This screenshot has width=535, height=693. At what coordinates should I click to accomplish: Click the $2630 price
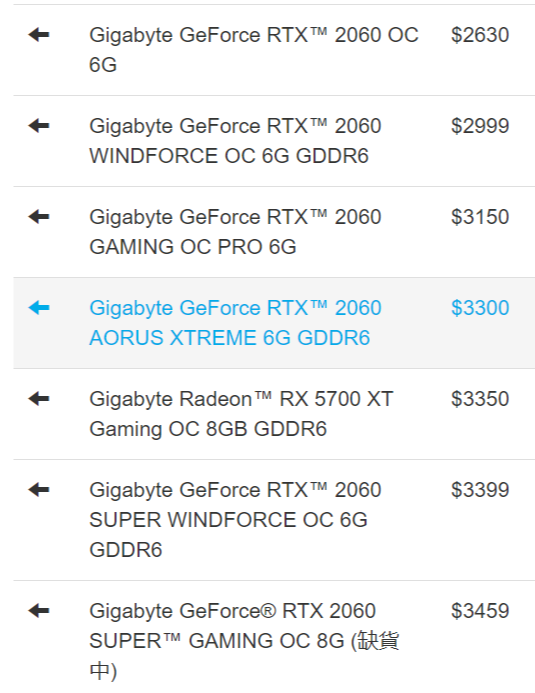pyautogui.click(x=480, y=35)
